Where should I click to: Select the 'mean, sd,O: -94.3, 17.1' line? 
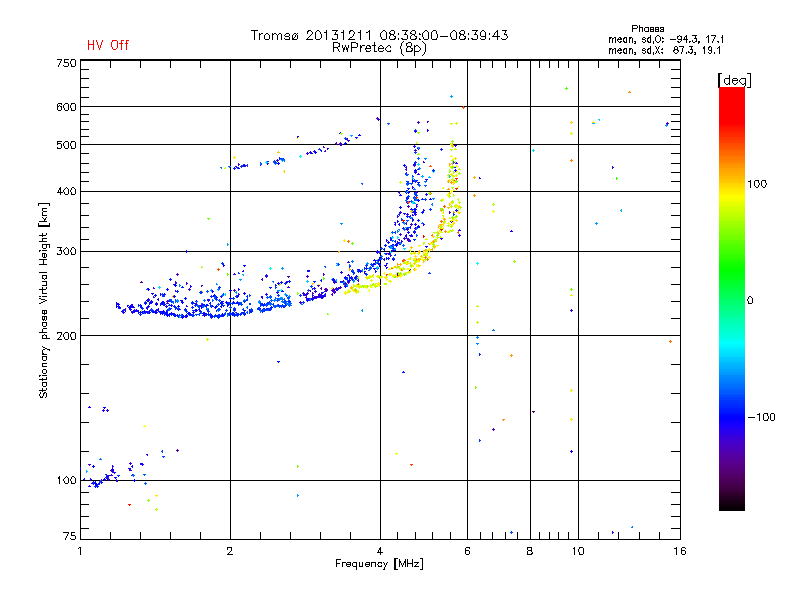coord(666,39)
